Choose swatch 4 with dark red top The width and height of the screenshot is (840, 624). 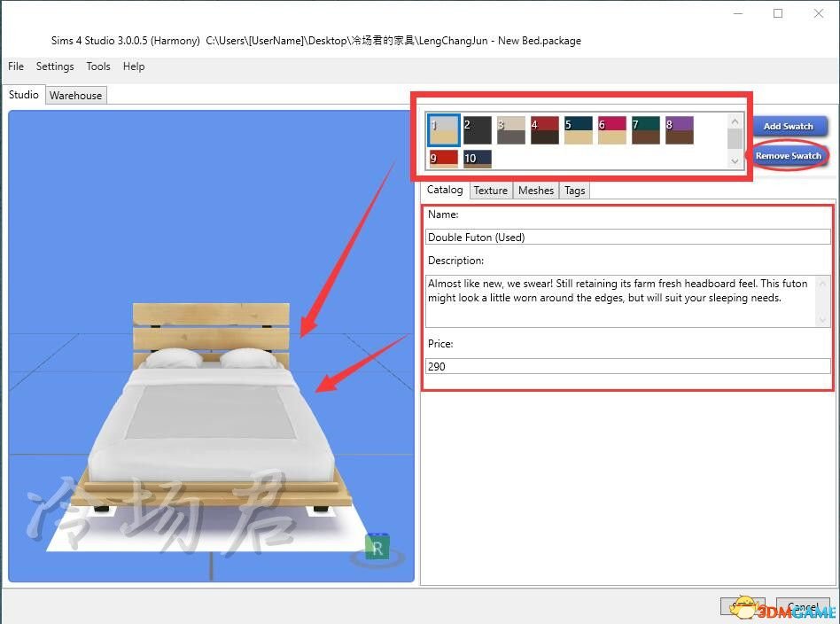pyautogui.click(x=545, y=130)
